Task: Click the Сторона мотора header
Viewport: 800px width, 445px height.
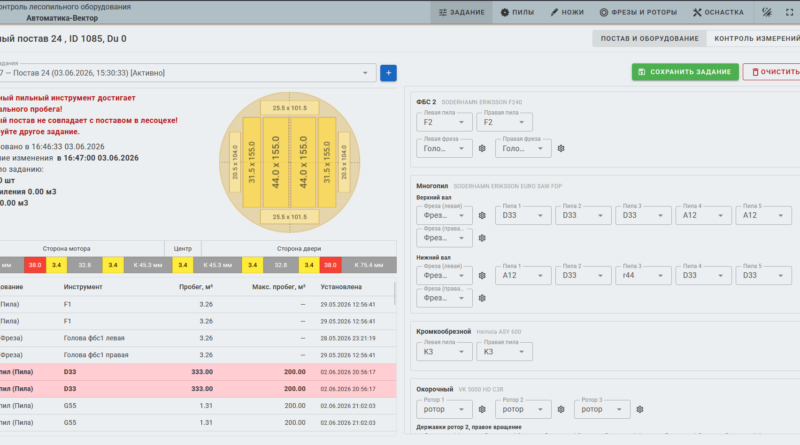Action: pos(66,249)
